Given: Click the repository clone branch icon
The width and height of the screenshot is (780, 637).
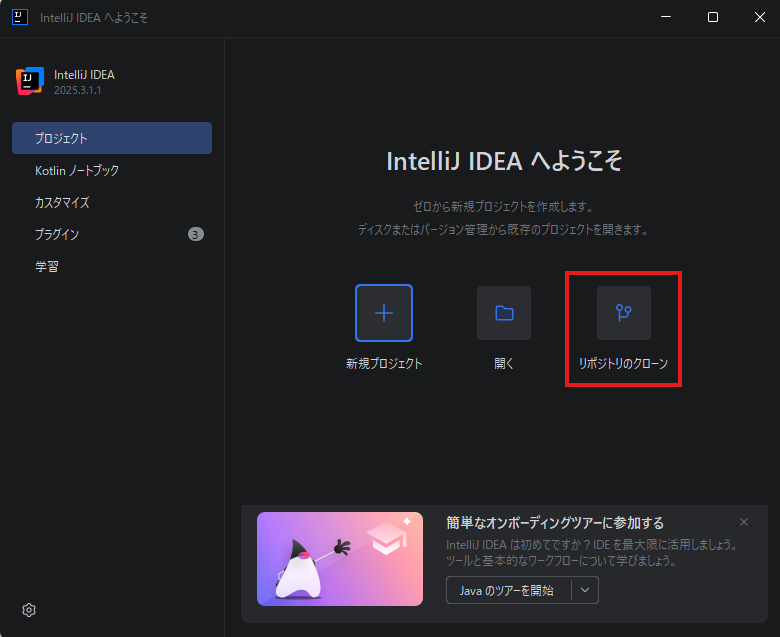Looking at the screenshot, I should point(624,313).
